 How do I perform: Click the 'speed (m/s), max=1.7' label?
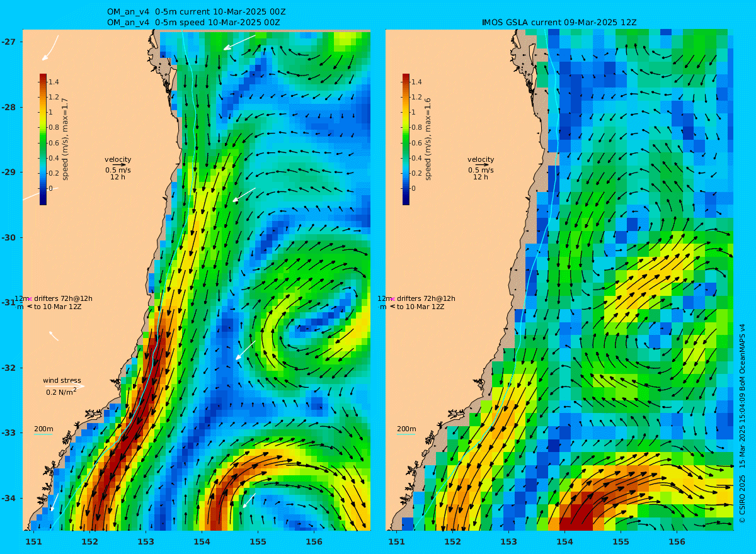66,139
